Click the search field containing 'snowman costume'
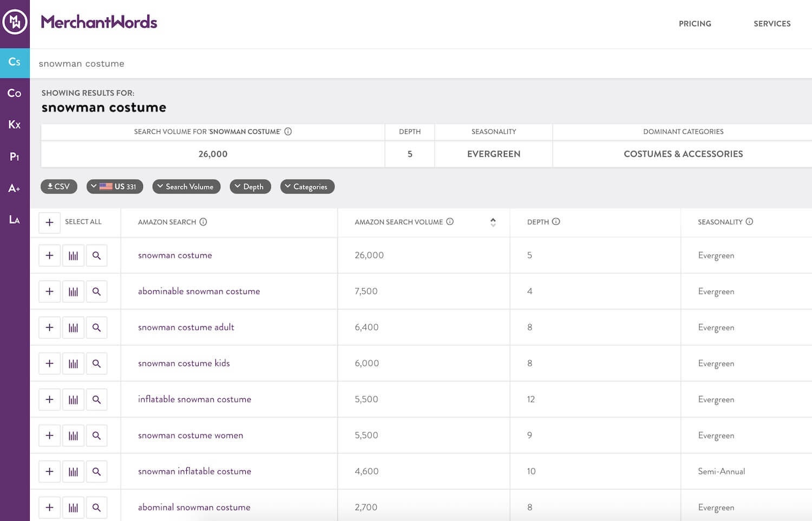The image size is (812, 521). click(x=421, y=63)
